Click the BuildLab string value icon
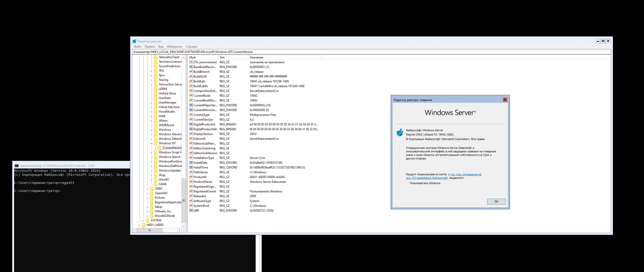The image size is (644, 272). click(x=191, y=81)
